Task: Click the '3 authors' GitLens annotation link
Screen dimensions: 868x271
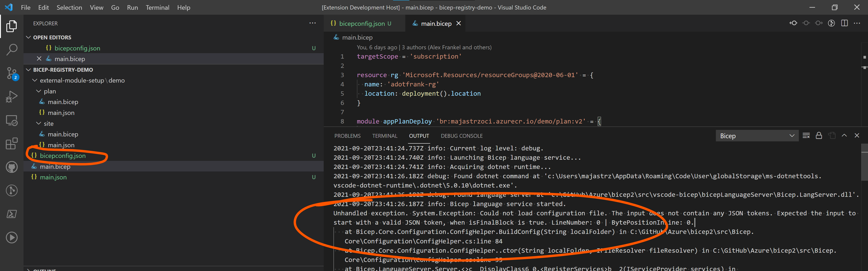Action: pyautogui.click(x=414, y=47)
